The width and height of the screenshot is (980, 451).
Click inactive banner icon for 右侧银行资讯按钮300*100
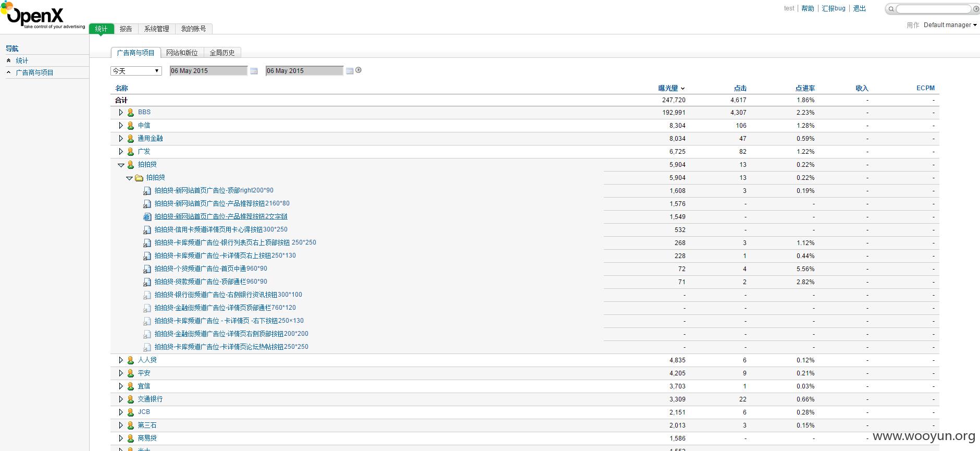tap(147, 295)
